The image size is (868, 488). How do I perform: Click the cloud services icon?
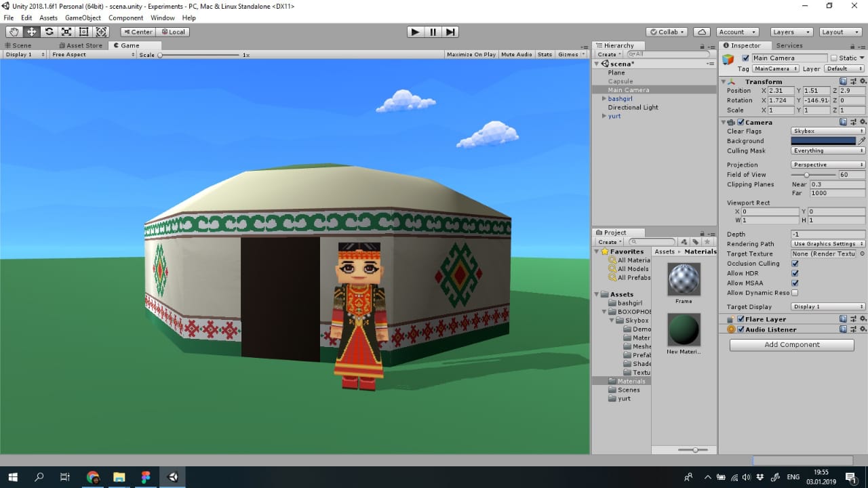click(x=702, y=32)
